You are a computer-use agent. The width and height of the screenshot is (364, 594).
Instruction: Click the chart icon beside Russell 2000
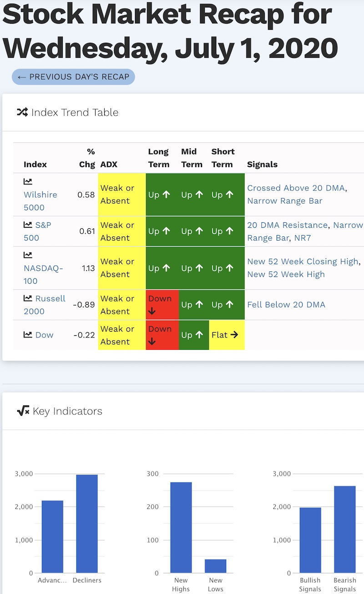(x=28, y=298)
